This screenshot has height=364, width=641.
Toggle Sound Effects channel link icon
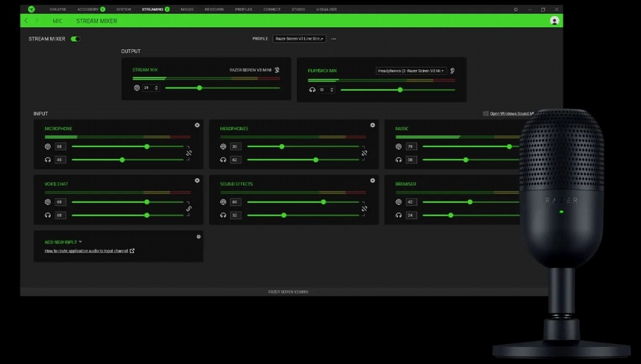pos(364,209)
